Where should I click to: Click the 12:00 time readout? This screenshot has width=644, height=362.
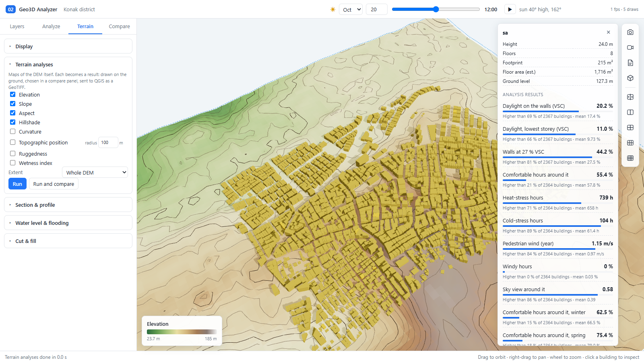(491, 9)
